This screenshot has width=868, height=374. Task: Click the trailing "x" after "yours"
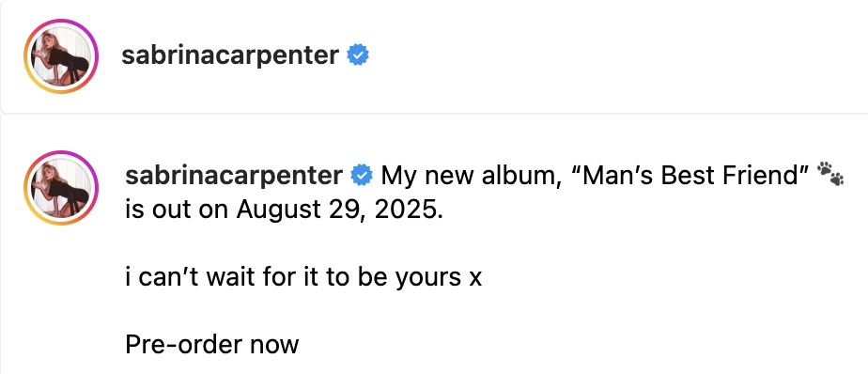(475, 279)
